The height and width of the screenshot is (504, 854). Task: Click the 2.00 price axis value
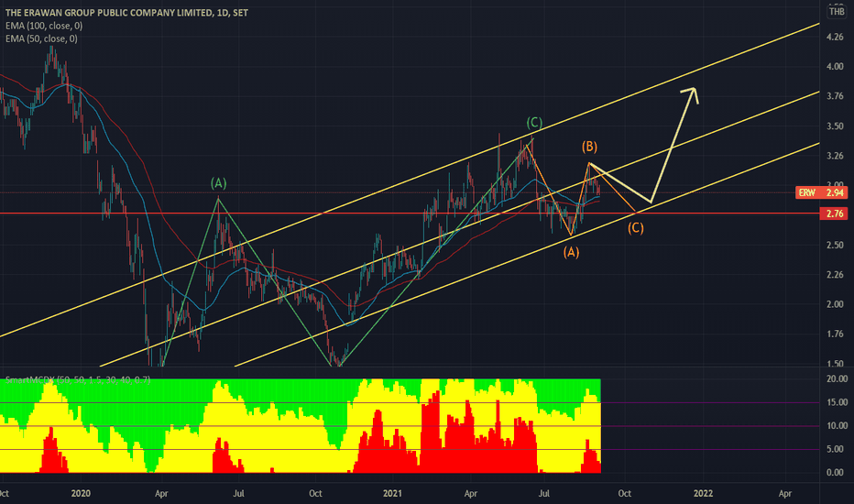[x=835, y=304]
